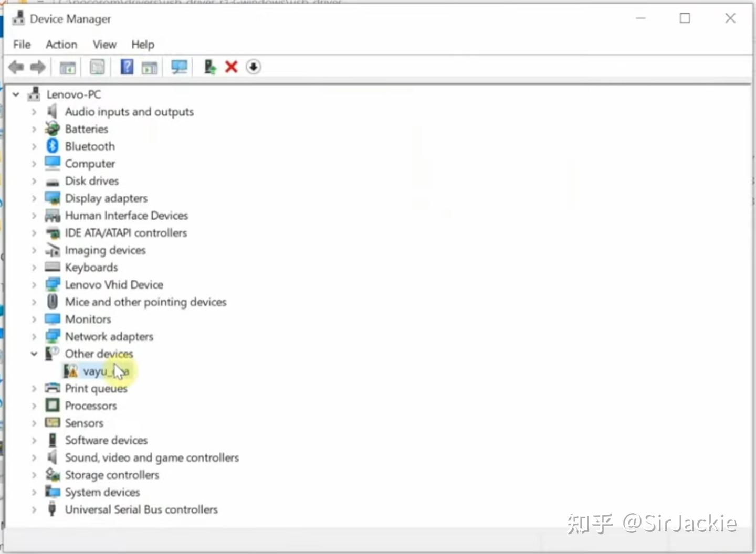Expand Lenovo Vhid Device arrow

coord(34,284)
